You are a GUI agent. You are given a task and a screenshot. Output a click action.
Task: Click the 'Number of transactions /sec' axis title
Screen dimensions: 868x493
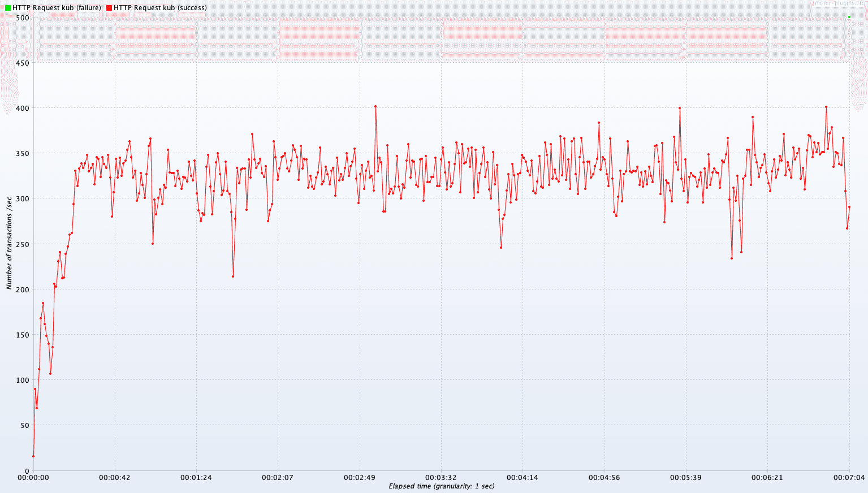pyautogui.click(x=9, y=244)
